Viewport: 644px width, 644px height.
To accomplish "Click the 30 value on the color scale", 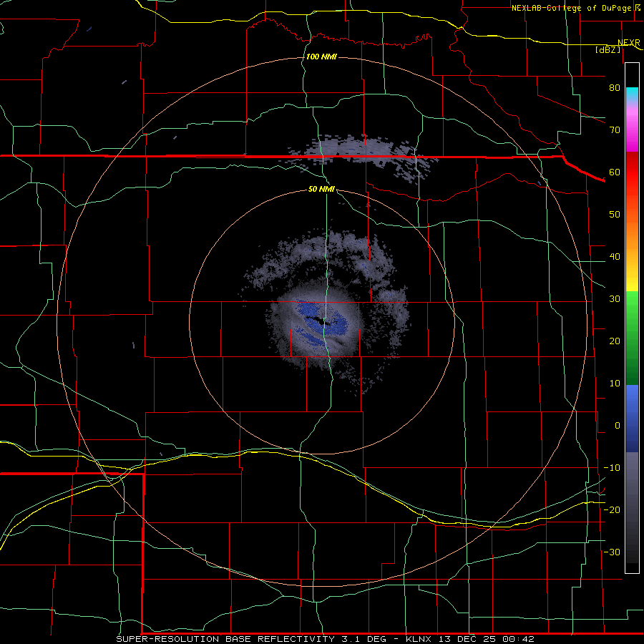I will (615, 298).
